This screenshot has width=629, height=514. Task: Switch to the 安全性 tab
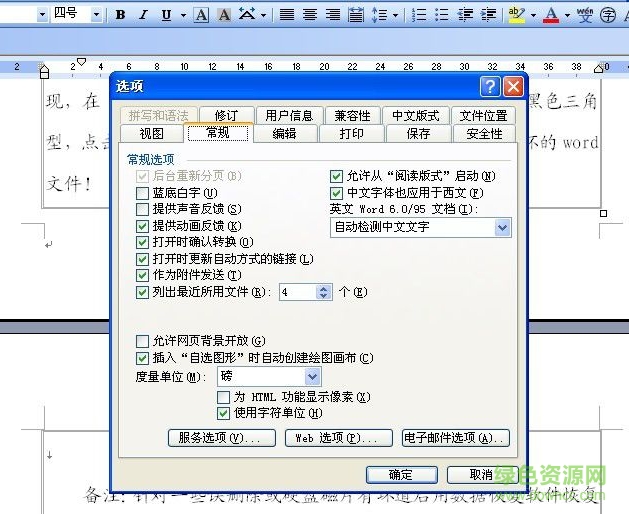click(484, 134)
